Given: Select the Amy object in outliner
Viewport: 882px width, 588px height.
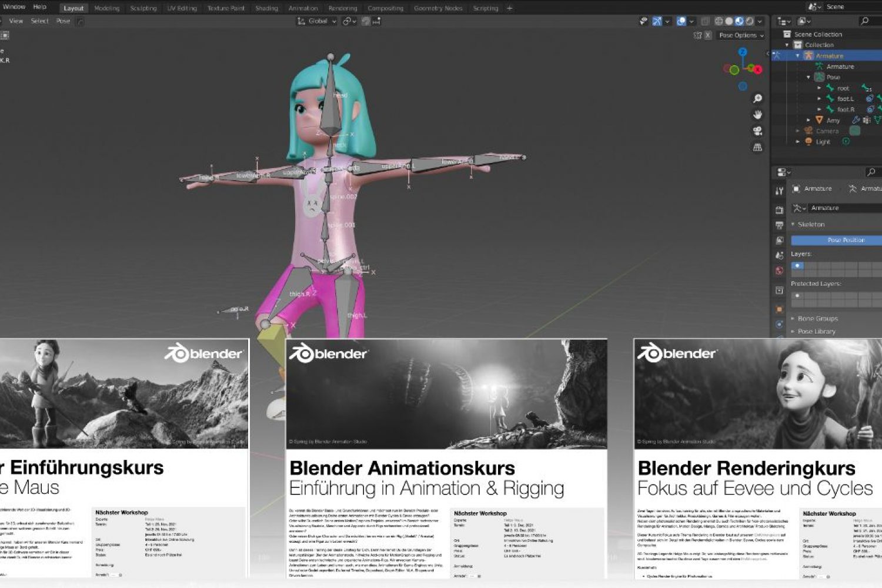Looking at the screenshot, I should pyautogui.click(x=833, y=121).
